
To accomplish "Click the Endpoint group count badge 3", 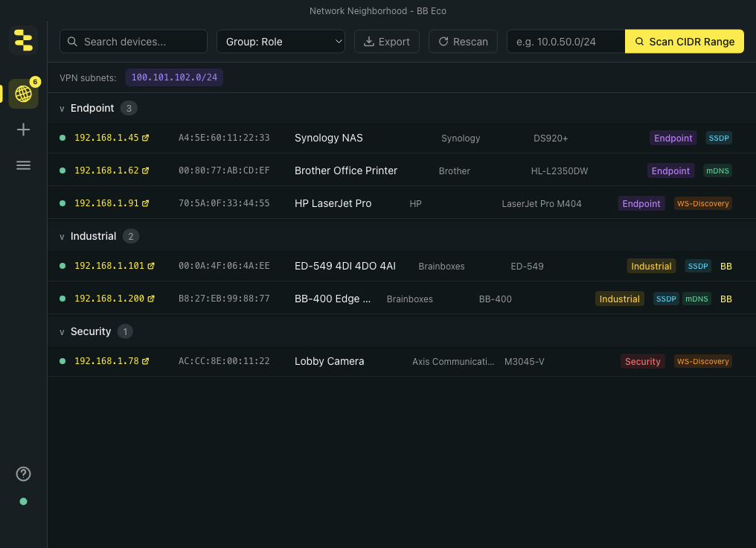I will [129, 109].
